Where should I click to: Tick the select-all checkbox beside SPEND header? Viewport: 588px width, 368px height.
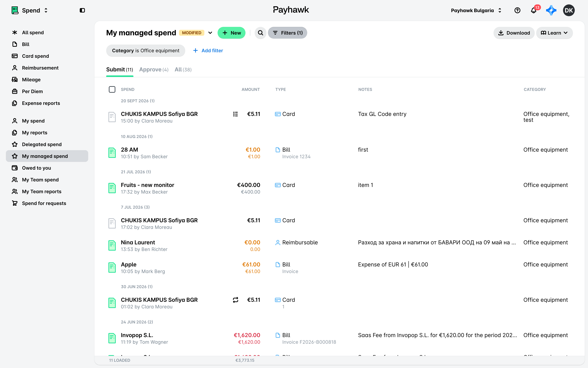[x=112, y=89]
